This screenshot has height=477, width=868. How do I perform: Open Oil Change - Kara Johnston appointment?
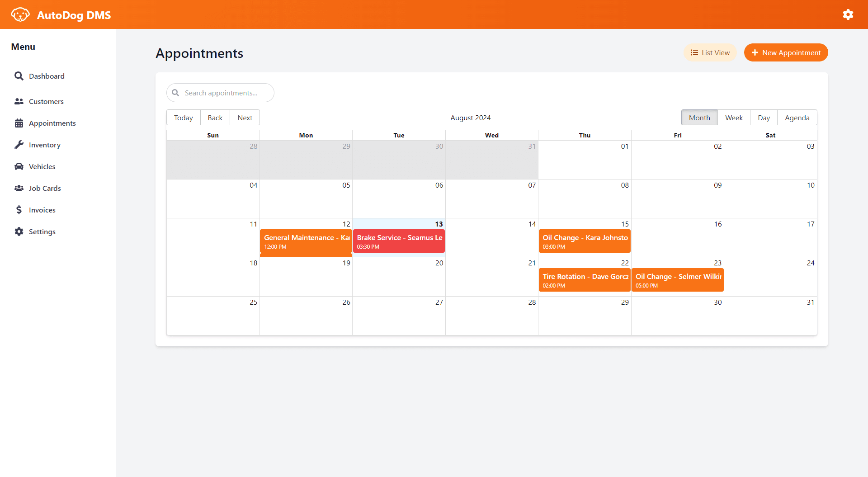pos(585,241)
